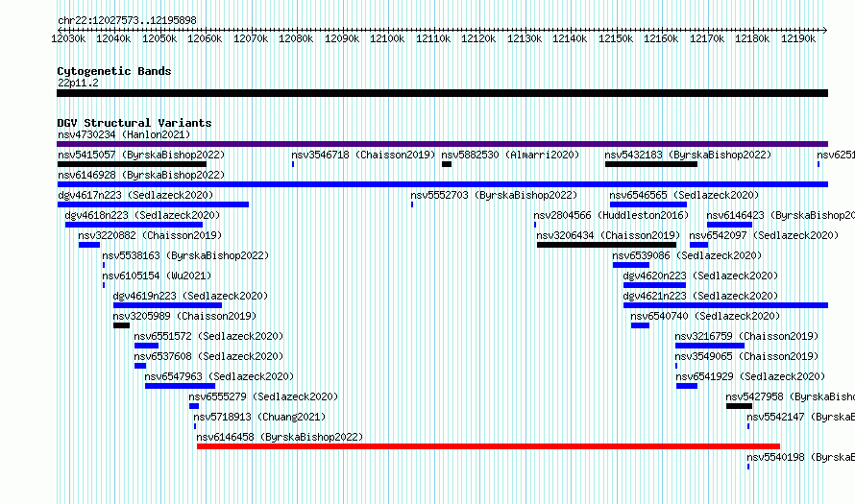Screen dimensions: 855x504
Task: Click nsv5718913 (Chuang2021) label
Action: click(x=259, y=417)
